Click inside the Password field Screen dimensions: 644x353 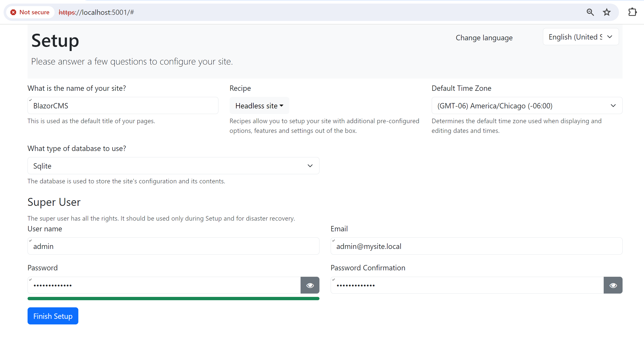pos(164,285)
